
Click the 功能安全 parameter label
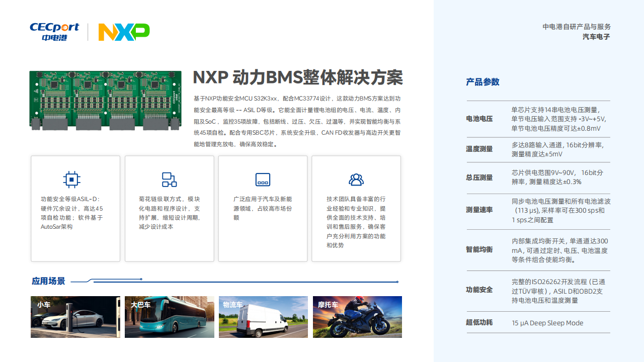[x=479, y=290]
